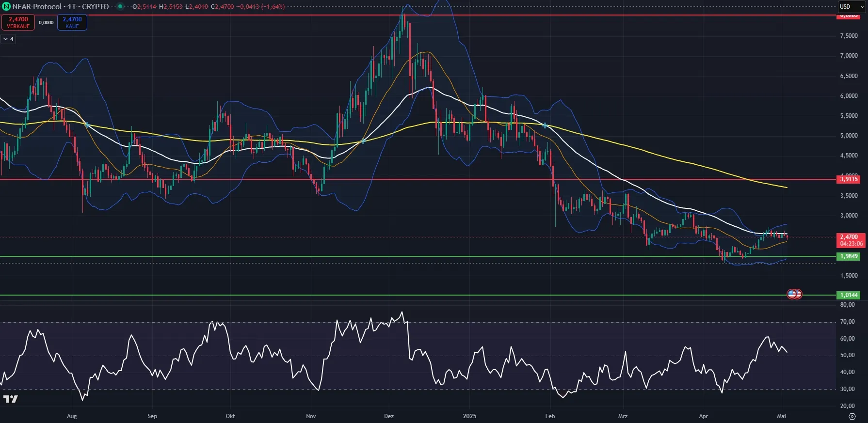The image size is (868, 423).
Task: Click the Feb label on time axis
Action: click(x=550, y=416)
